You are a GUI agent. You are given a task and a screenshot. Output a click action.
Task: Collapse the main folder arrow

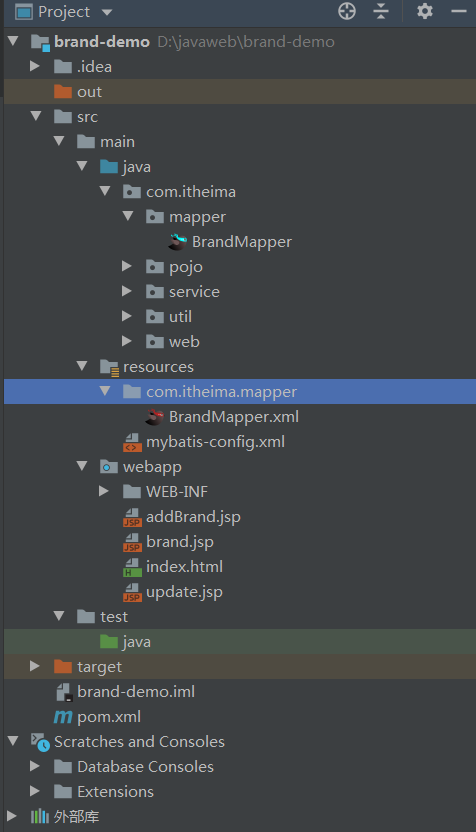coord(59,141)
